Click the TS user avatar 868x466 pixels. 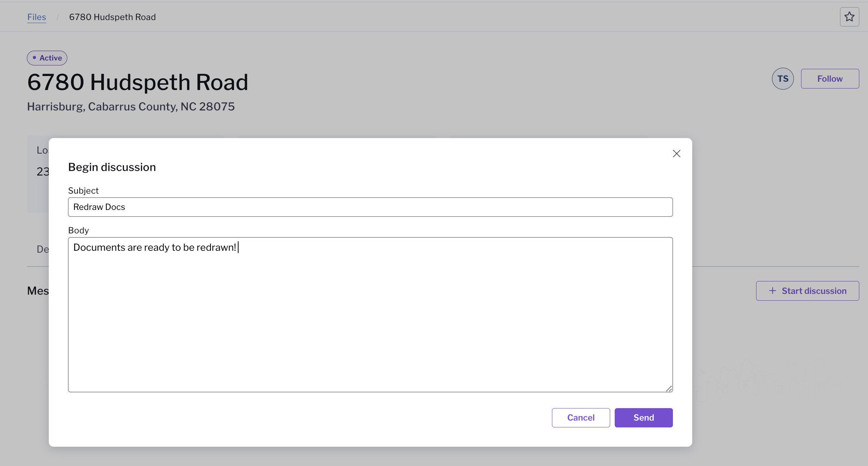(783, 79)
